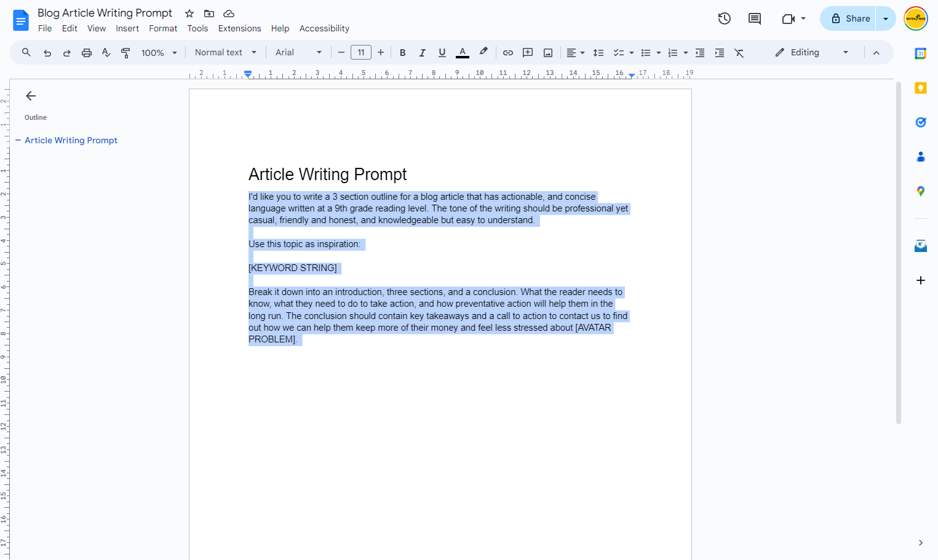Select the paint format tool
This screenshot has width=938, height=560.
coord(125,53)
